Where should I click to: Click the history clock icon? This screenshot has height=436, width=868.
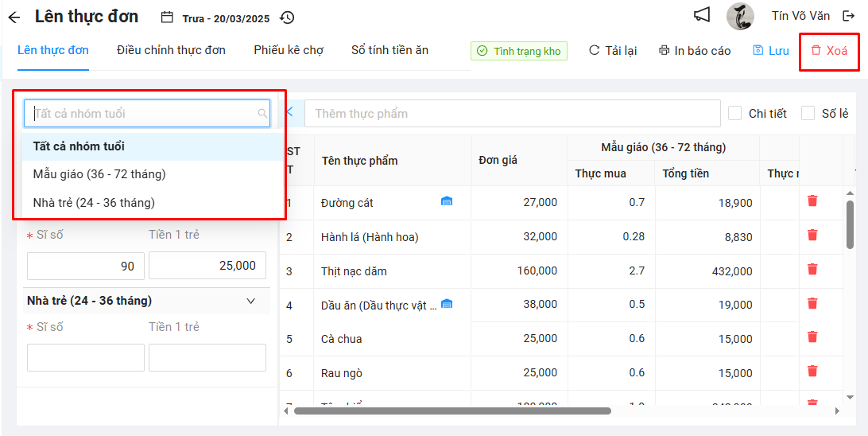287,17
